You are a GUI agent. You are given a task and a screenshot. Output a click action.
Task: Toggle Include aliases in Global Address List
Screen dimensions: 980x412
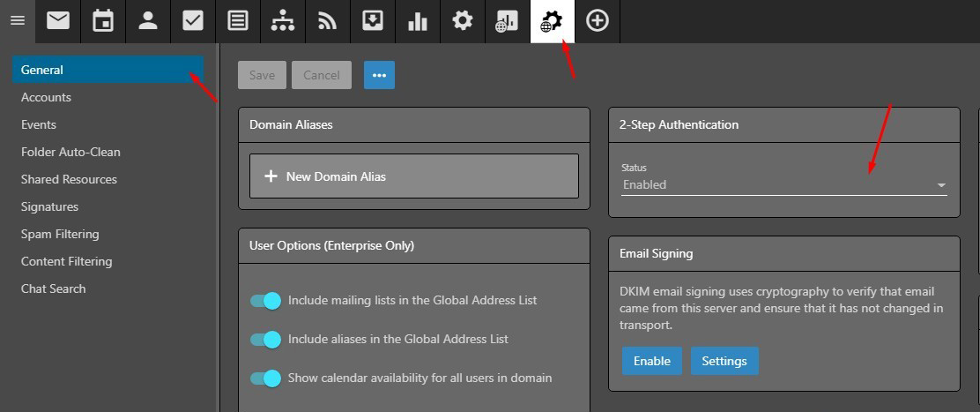pos(265,340)
